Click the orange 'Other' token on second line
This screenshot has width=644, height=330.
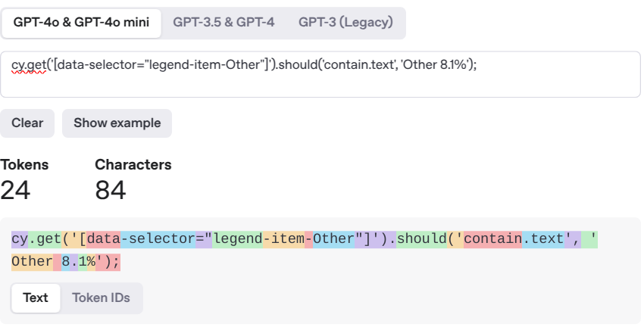pos(32,262)
